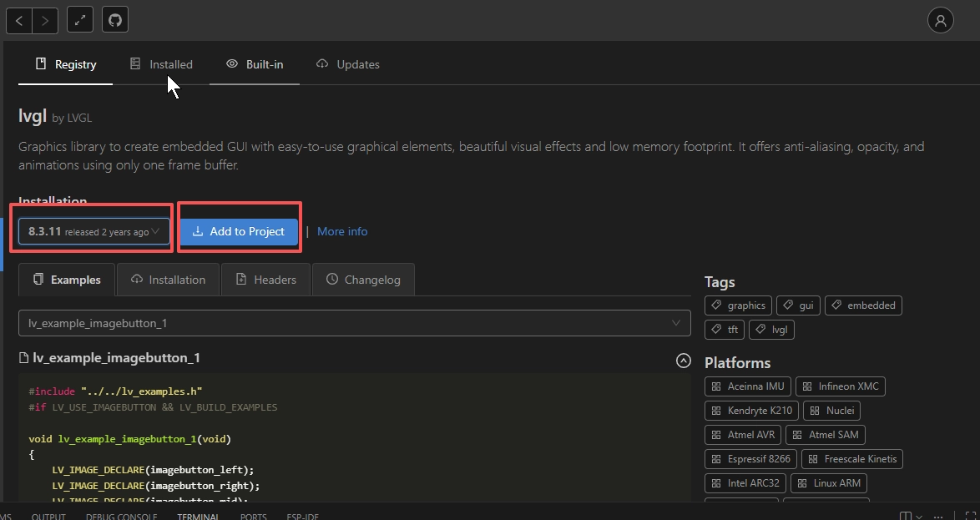Image resolution: width=980 pixels, height=520 pixels.
Task: Select the Atmel AVR platform
Action: [x=743, y=434]
